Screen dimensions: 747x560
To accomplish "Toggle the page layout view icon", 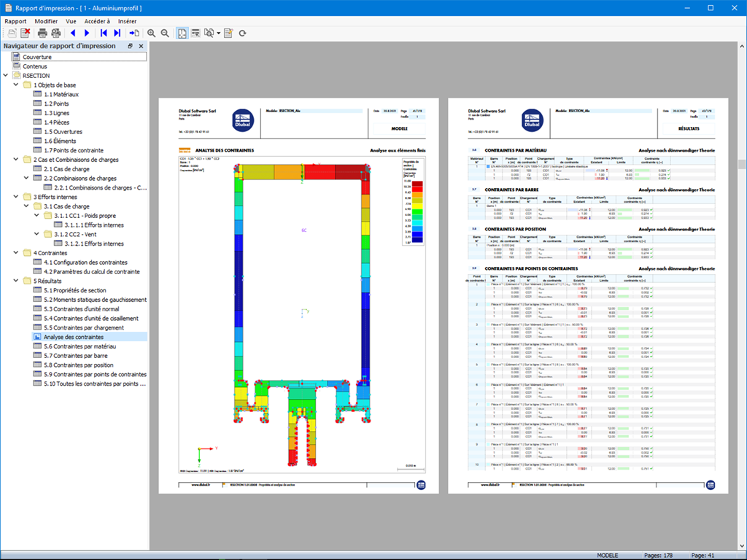I will coord(182,33).
